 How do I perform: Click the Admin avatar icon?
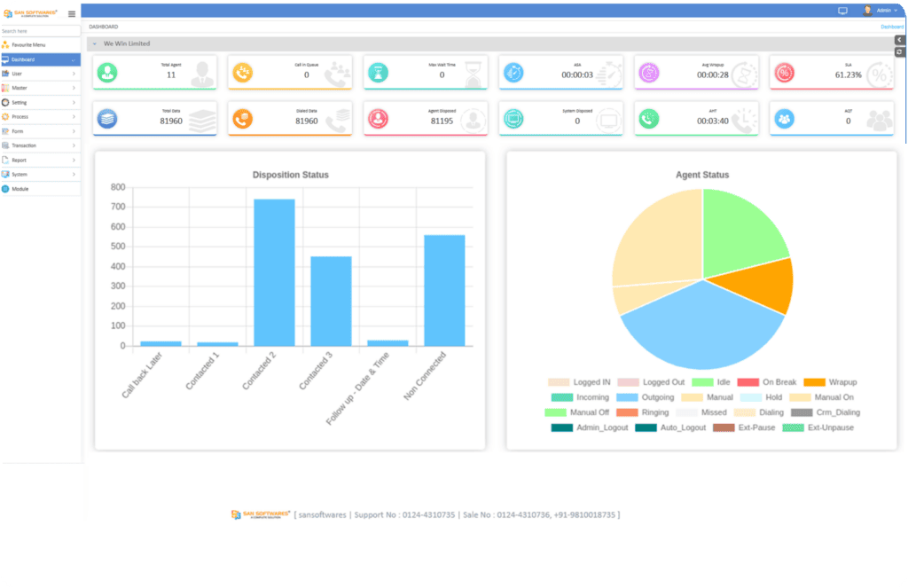click(x=867, y=11)
